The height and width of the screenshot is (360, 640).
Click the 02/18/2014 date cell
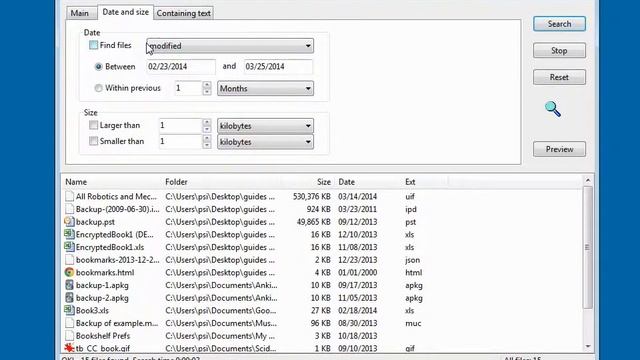tap(358, 311)
